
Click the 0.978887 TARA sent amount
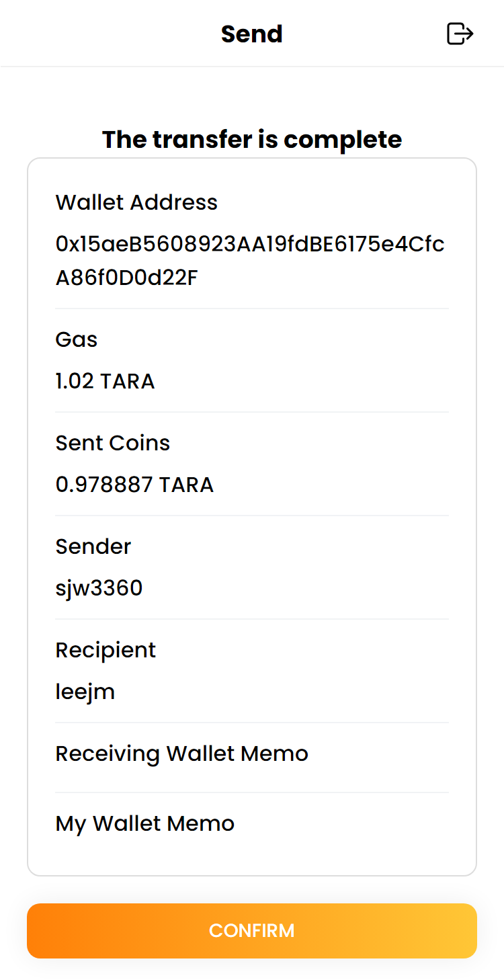point(134,485)
